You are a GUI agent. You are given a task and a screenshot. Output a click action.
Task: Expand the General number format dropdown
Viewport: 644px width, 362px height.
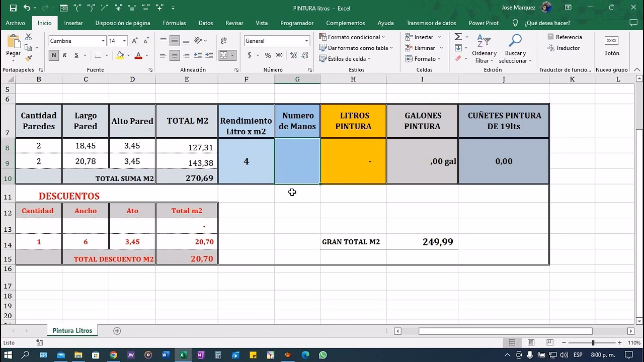(306, 41)
